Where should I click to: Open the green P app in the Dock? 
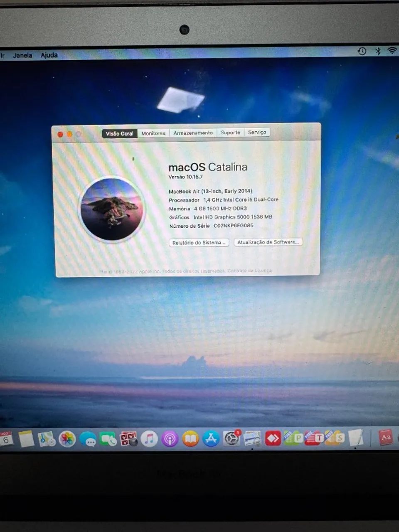(293, 438)
